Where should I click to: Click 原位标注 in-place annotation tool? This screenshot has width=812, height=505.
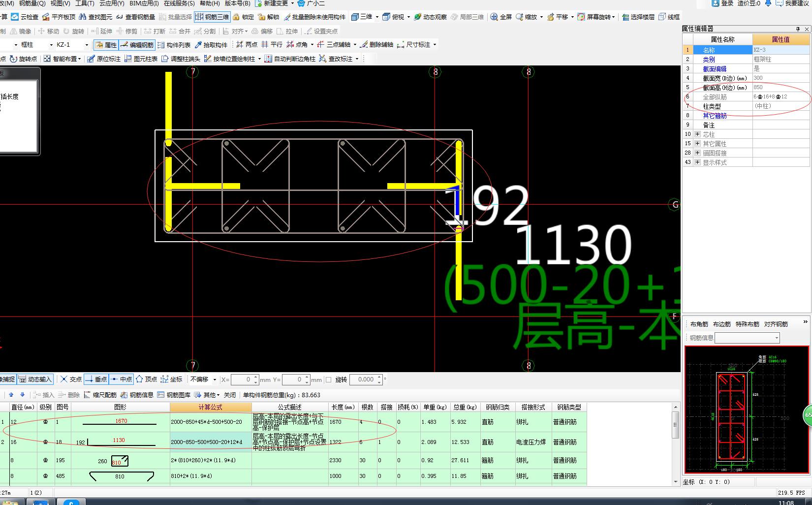(x=104, y=59)
